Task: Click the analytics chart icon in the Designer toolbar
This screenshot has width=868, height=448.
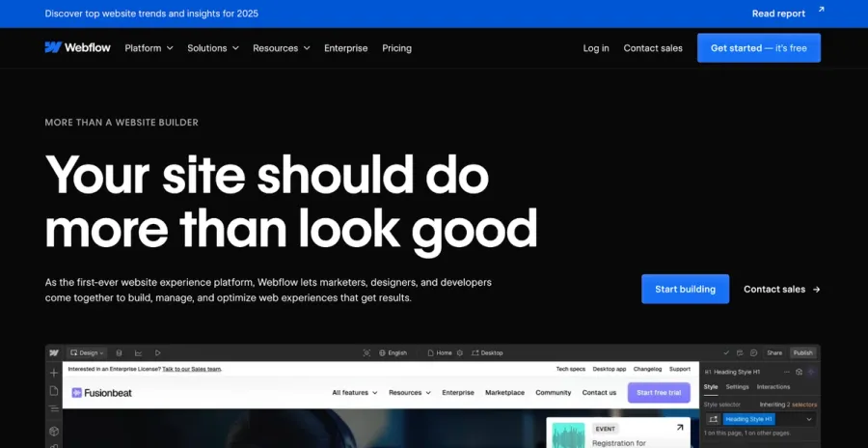Action: pos(138,352)
